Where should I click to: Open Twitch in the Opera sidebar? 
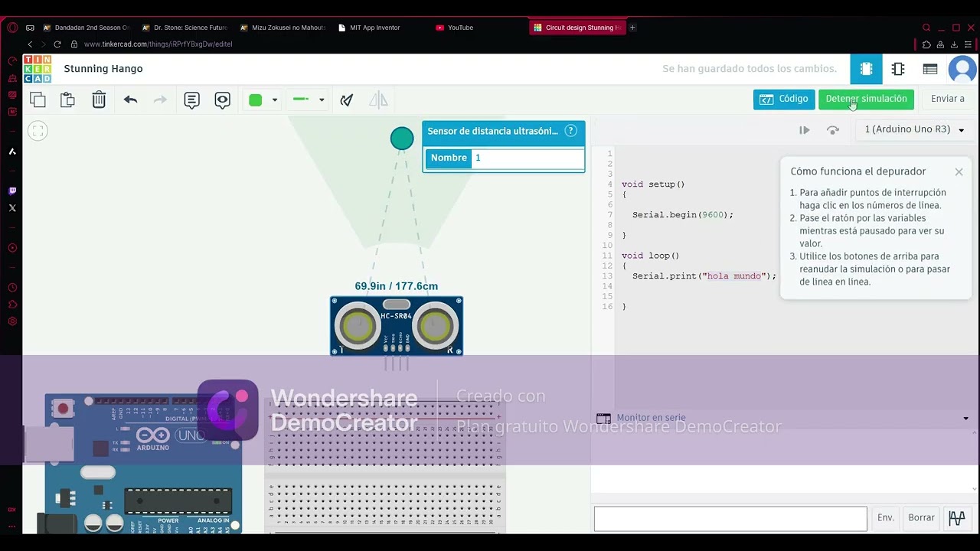[x=12, y=191]
